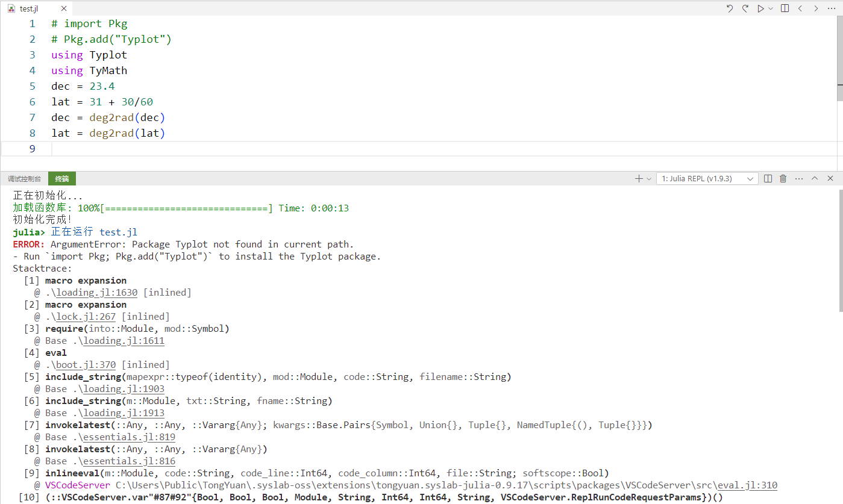The height and width of the screenshot is (504, 843).
Task: Click 'dec = deg2rad(dec)' code line
Action: [108, 117]
